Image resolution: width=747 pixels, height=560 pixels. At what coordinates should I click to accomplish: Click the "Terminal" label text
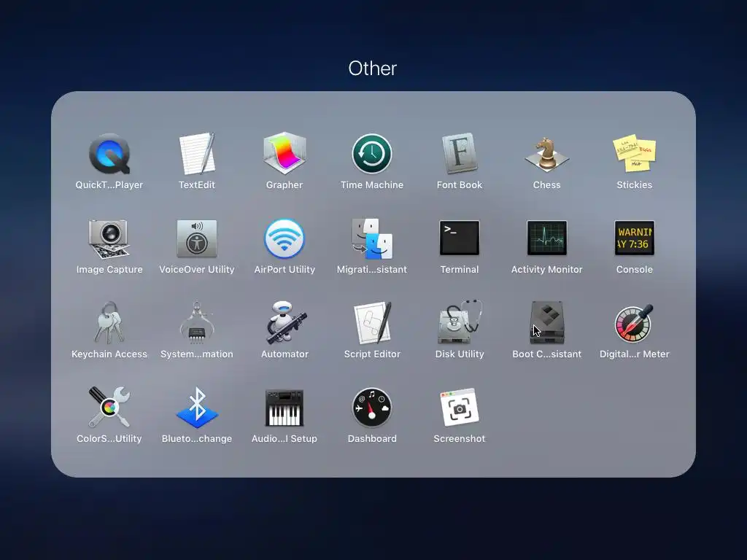tap(460, 270)
